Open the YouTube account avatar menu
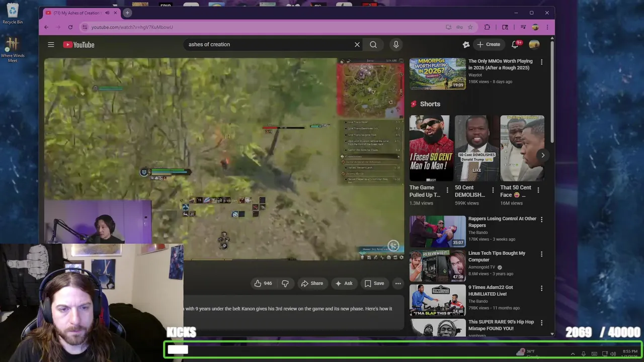644x362 pixels. 534,45
